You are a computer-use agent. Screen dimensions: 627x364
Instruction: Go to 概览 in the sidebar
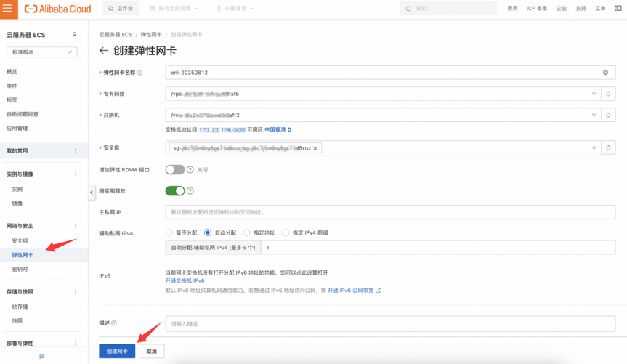[12, 72]
